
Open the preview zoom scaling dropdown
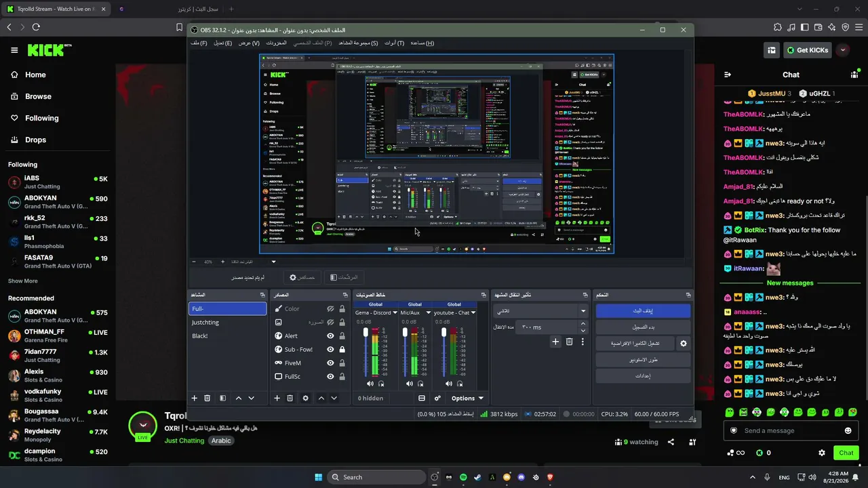click(274, 262)
